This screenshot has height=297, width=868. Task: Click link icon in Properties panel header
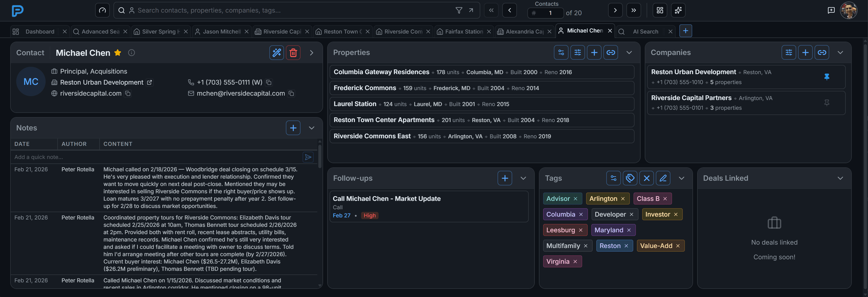(x=610, y=53)
